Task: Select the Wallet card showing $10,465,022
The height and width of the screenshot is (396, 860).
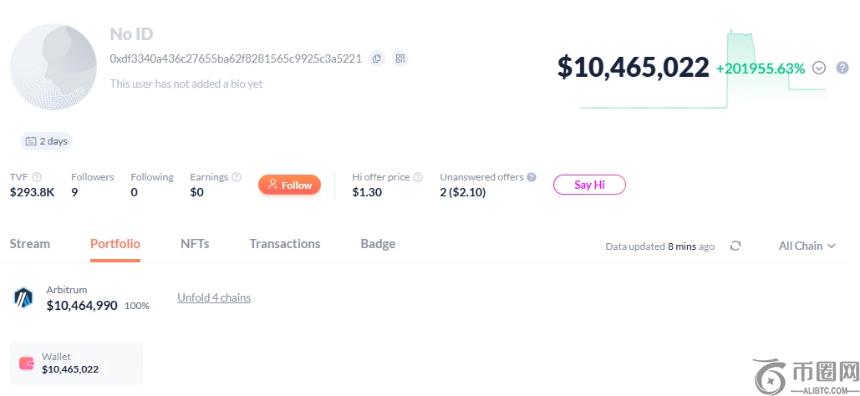Action: [x=76, y=364]
